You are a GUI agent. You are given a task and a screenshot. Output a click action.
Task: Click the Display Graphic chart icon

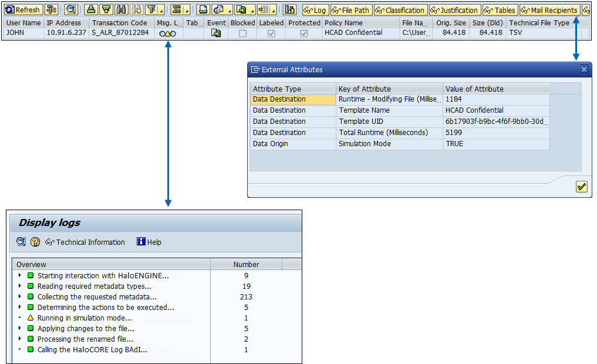(x=290, y=10)
